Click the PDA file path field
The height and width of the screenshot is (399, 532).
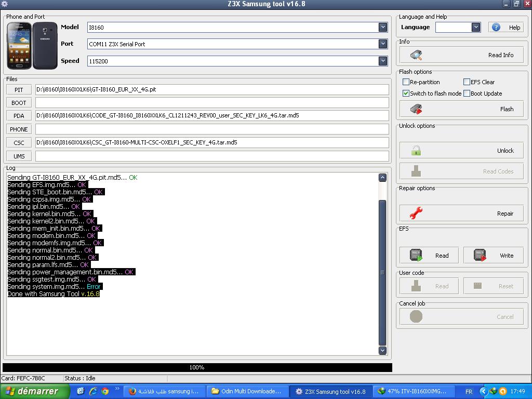212,115
